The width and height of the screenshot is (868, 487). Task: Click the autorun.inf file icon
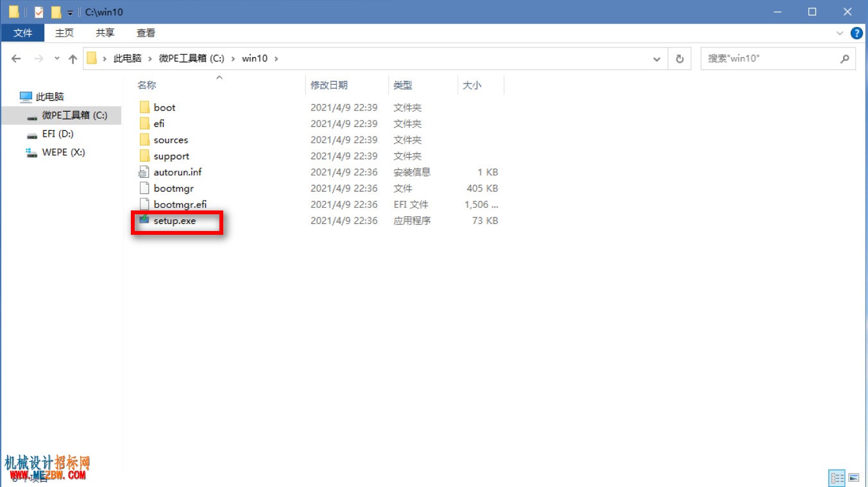point(144,172)
